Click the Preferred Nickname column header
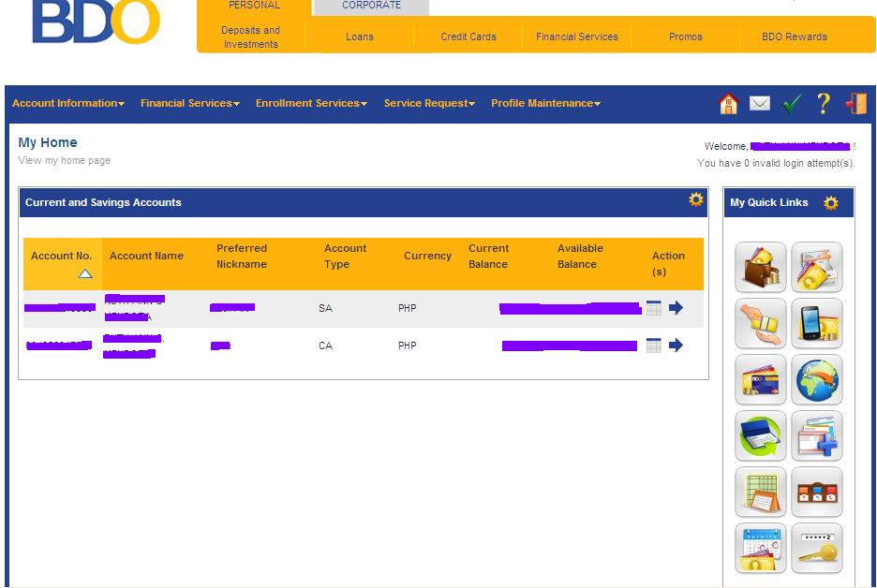Image resolution: width=877 pixels, height=588 pixels. [242, 256]
